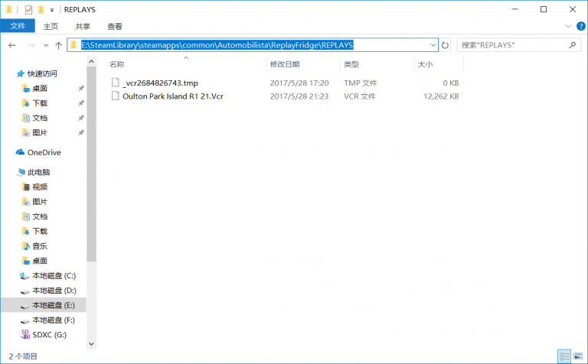Switch to the 查看 ribbon tab
Viewport: 588px width, 364px height.
point(114,26)
